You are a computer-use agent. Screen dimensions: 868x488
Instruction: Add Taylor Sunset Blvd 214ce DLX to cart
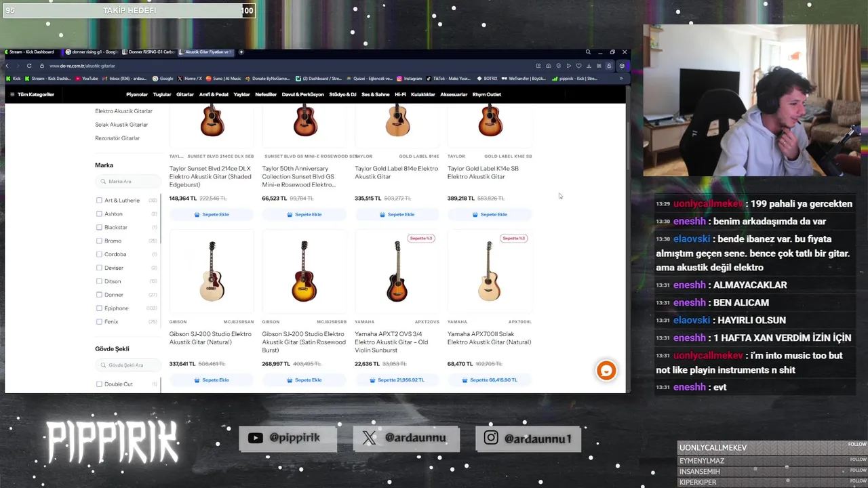[212, 214]
